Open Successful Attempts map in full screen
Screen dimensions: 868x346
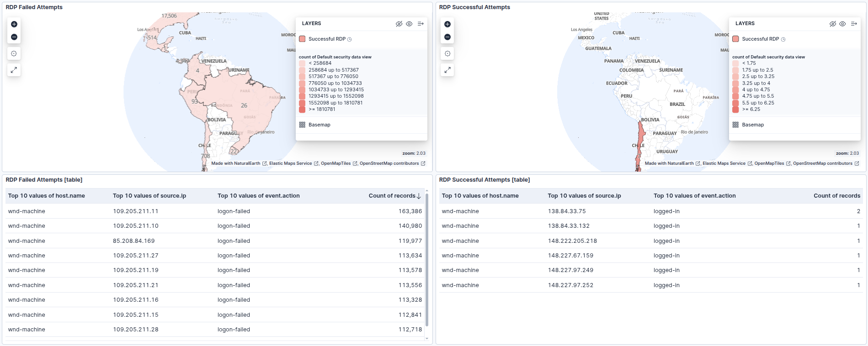(447, 70)
